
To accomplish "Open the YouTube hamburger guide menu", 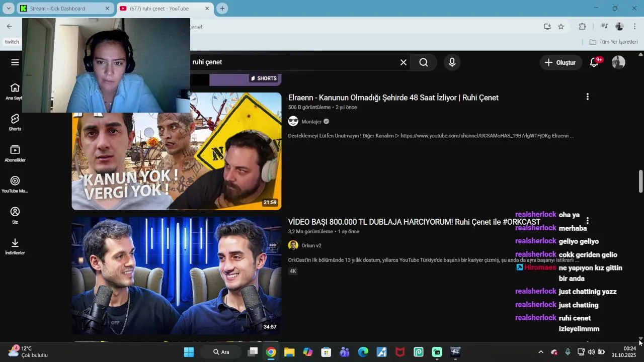I will pos(15,62).
